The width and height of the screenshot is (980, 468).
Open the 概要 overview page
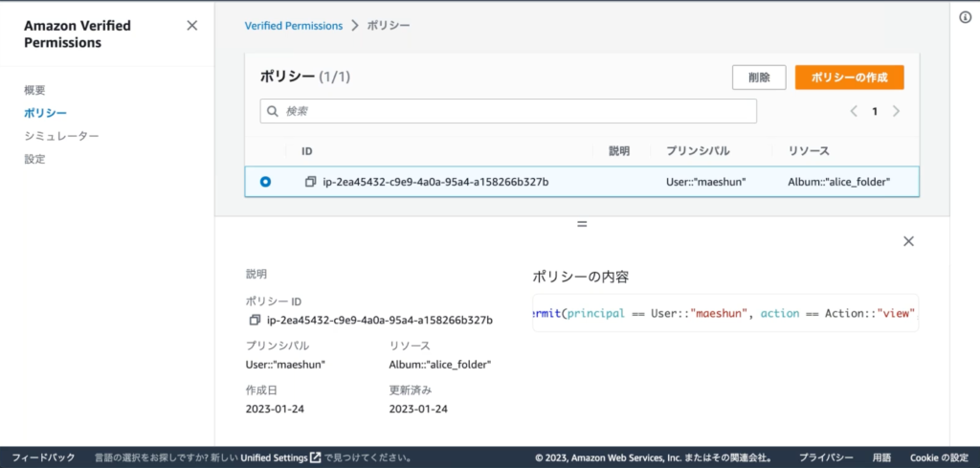point(34,90)
